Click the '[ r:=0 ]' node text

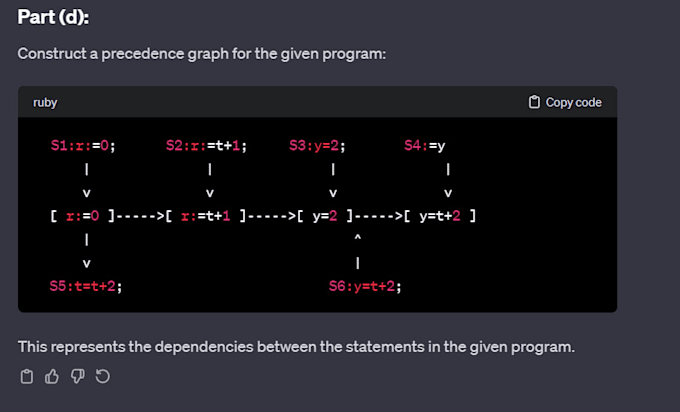tap(83, 216)
